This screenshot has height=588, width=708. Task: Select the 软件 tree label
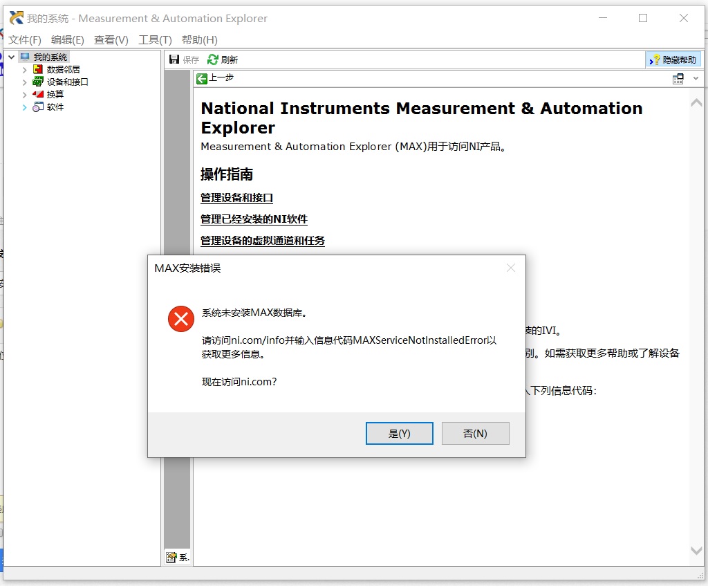[55, 107]
